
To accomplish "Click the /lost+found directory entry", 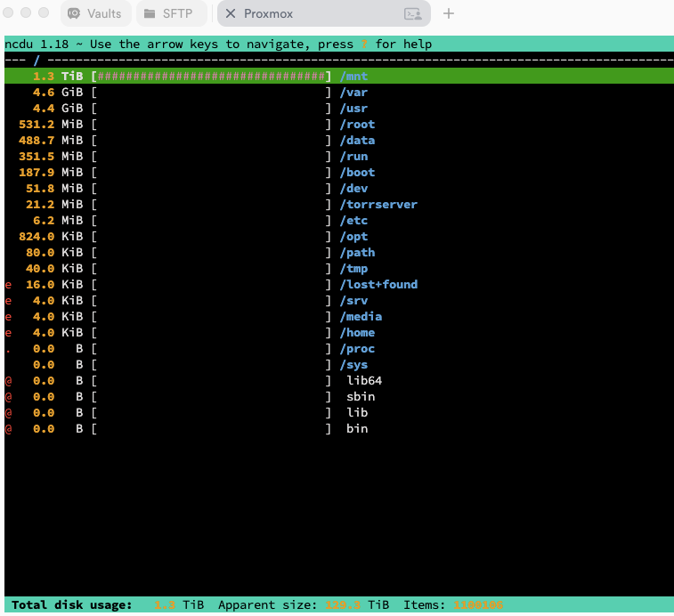I will (x=378, y=285).
